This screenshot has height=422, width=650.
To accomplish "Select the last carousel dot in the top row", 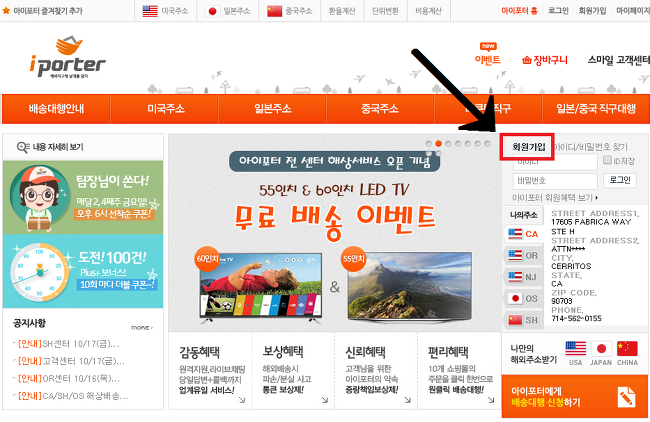I will [488, 144].
